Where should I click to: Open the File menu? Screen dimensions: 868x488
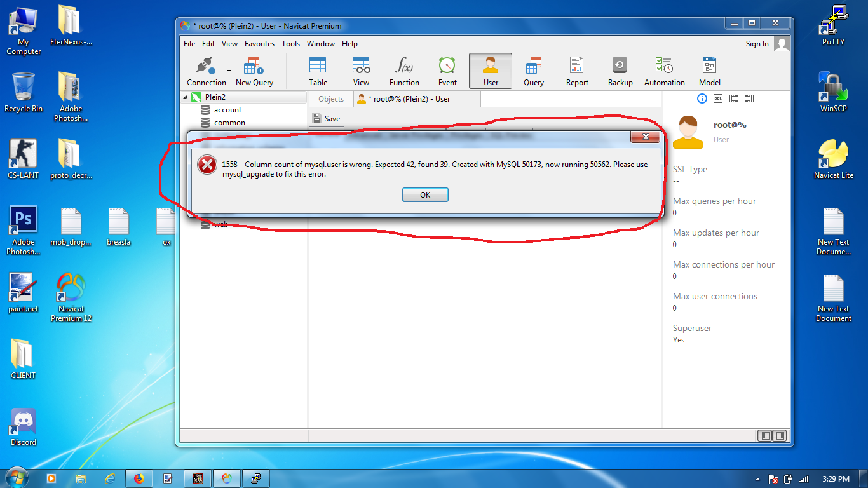189,44
